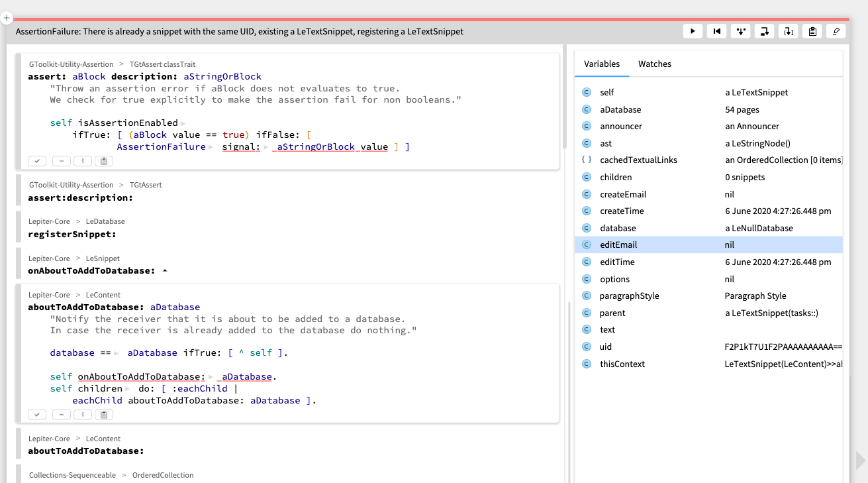This screenshot has height=483, width=868.
Task: Click the lower scrollbar thumb of stack pane
Action: click(569, 392)
